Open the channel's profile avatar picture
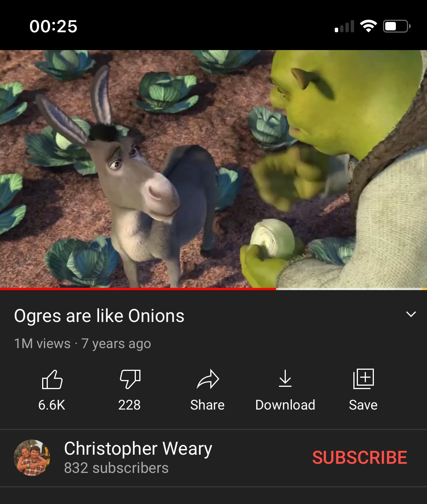The image size is (427, 504). click(32, 458)
